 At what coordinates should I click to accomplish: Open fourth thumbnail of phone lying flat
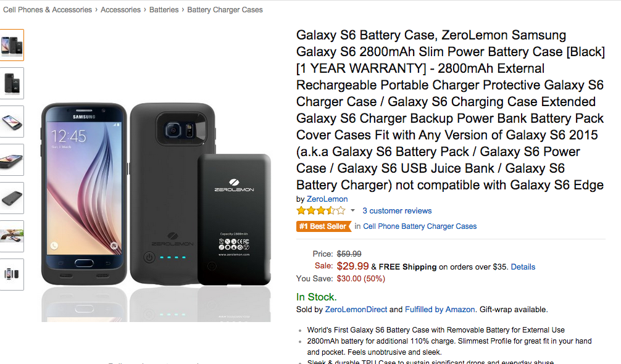12,160
